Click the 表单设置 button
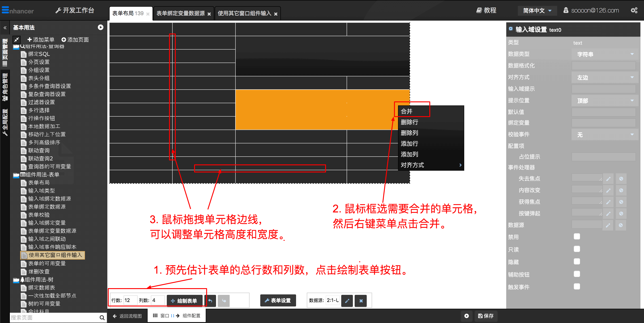Screen dimensions: 644x323 [278, 300]
